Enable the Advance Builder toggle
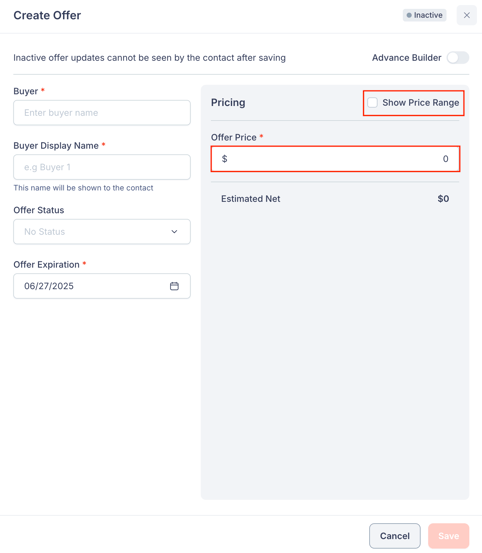The height and width of the screenshot is (553, 482). [x=458, y=58]
